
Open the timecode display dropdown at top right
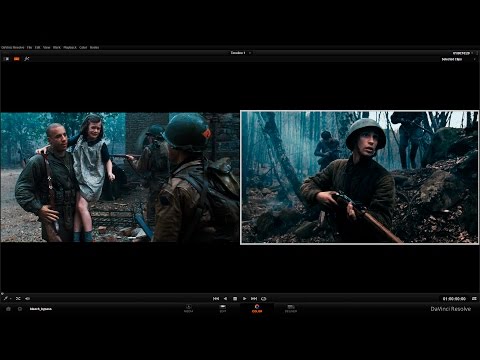point(472,53)
